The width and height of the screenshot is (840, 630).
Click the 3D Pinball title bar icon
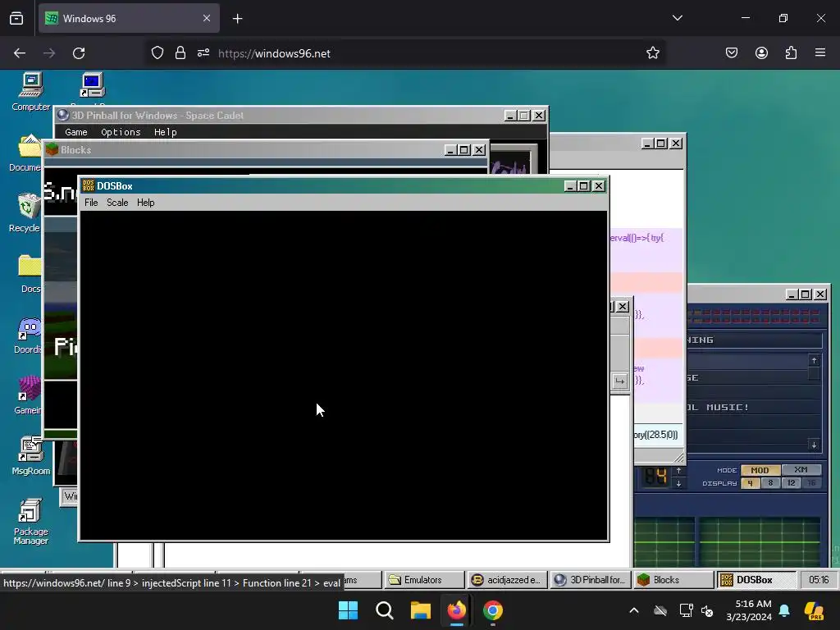coord(62,115)
